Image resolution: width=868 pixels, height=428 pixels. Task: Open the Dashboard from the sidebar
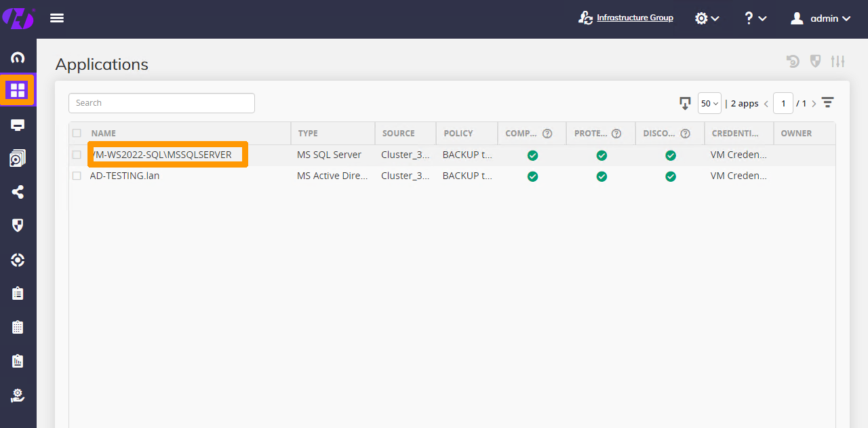tap(18, 58)
